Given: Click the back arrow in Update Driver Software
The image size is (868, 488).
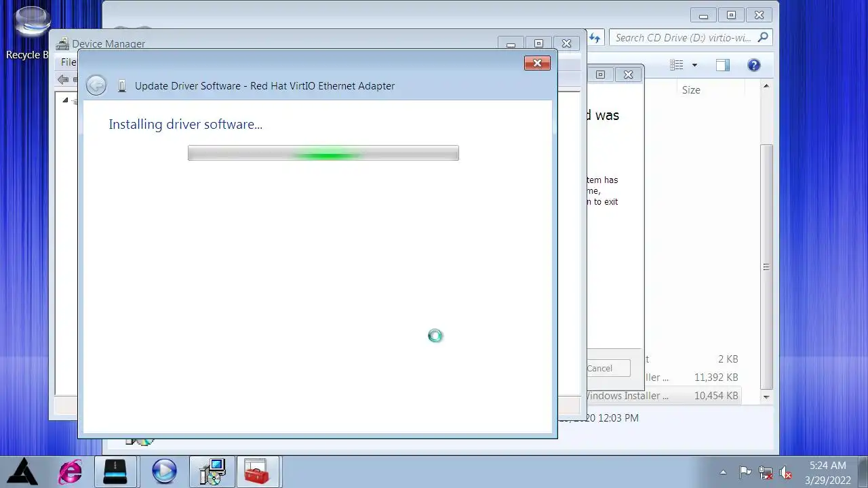Looking at the screenshot, I should (x=96, y=85).
